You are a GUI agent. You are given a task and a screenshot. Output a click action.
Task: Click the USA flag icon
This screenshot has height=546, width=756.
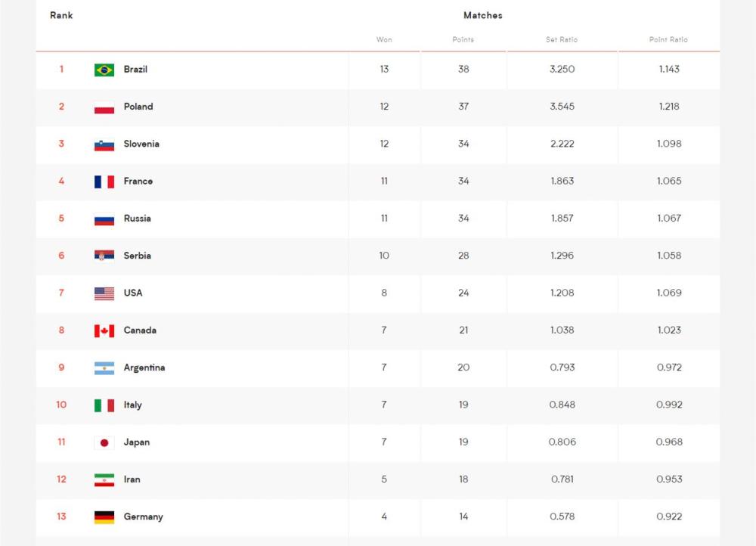click(x=104, y=293)
